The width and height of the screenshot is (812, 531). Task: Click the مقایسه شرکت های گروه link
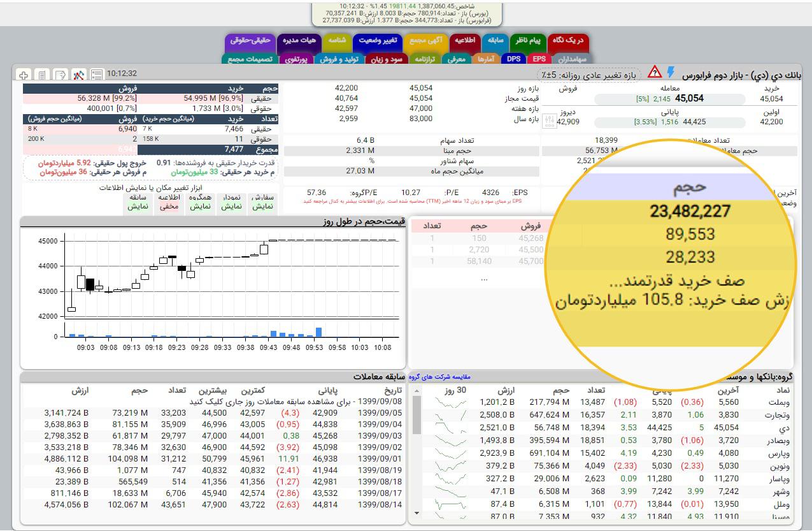tap(440, 376)
